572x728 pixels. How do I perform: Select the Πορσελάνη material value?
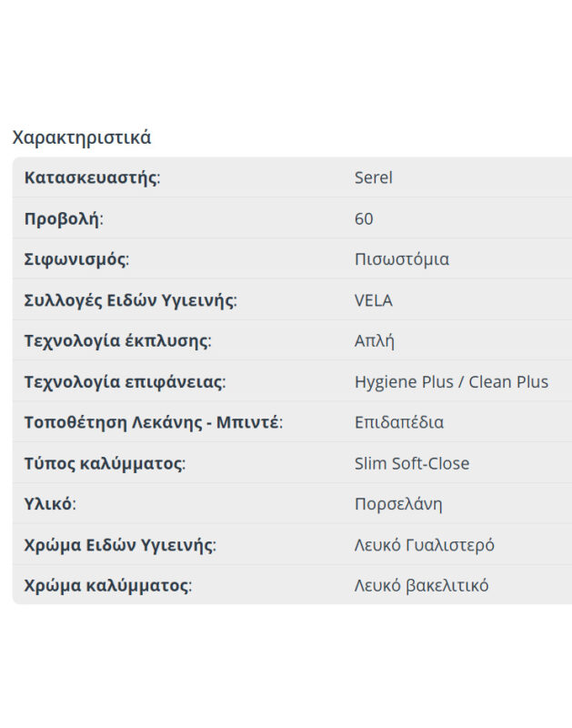coord(398,504)
